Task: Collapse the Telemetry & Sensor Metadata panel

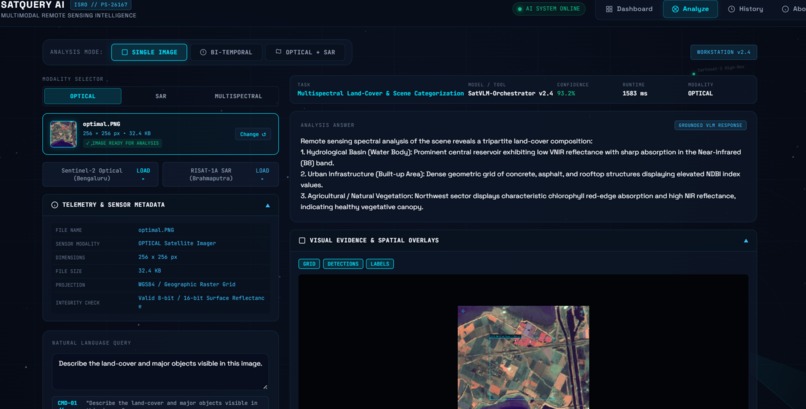Action: coord(267,205)
